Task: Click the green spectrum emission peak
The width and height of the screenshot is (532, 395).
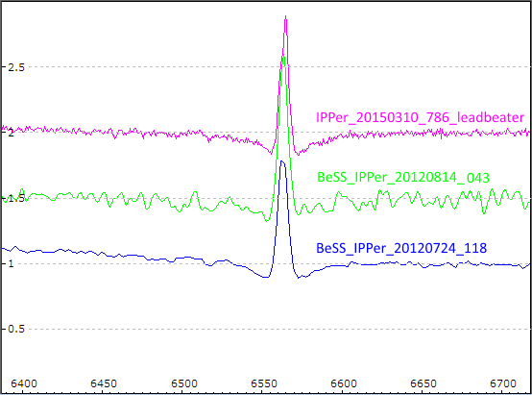Action: pos(283,56)
